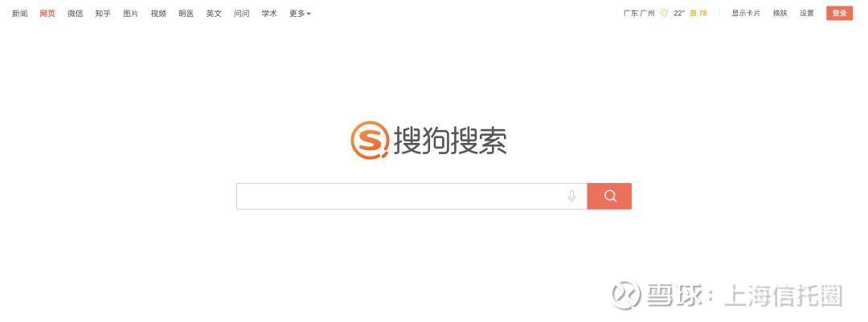Toggle 显示卡片 show cards option
868x322 pixels.
[x=746, y=14]
